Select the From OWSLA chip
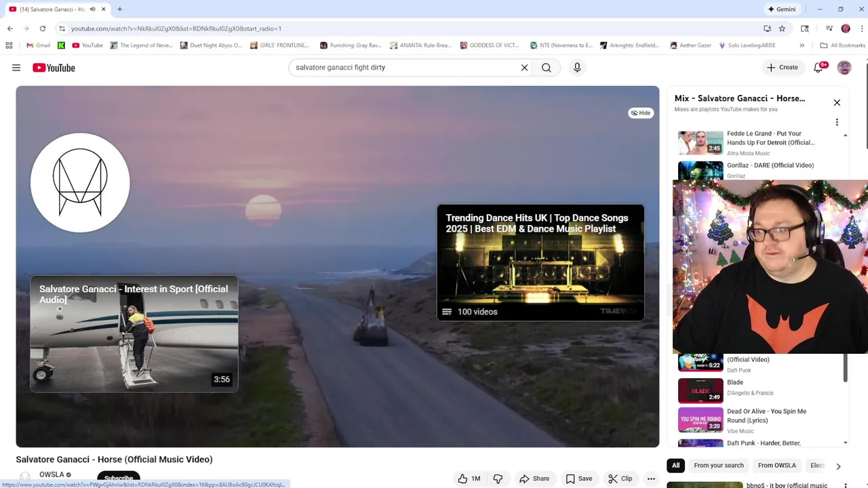This screenshot has width=868, height=488. tap(777, 466)
